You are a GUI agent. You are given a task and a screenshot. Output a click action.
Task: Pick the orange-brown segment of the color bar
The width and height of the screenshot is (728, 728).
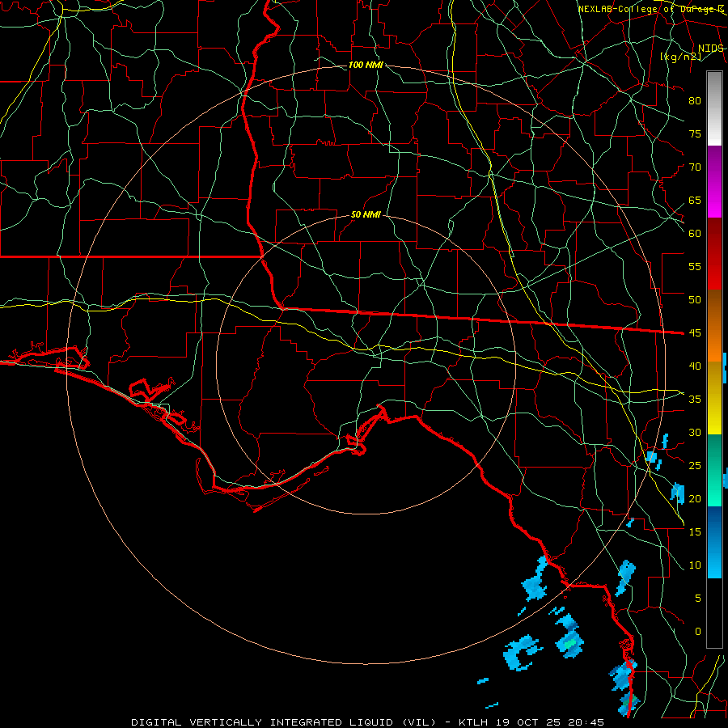point(714,326)
